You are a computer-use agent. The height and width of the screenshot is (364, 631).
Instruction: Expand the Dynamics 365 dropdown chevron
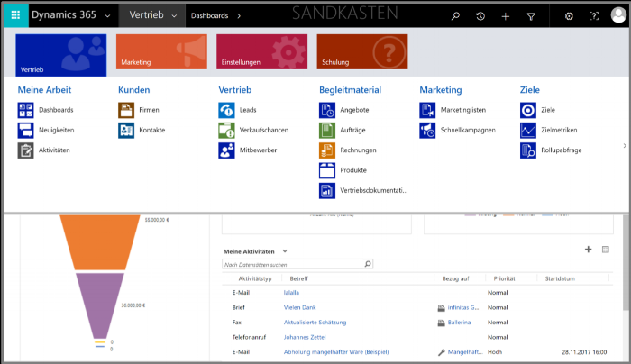click(x=107, y=16)
